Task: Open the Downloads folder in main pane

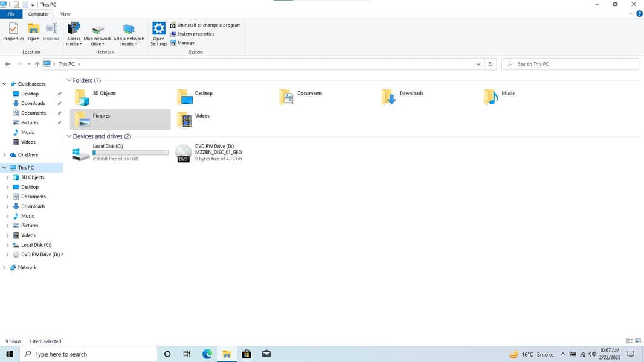Action: click(390, 96)
